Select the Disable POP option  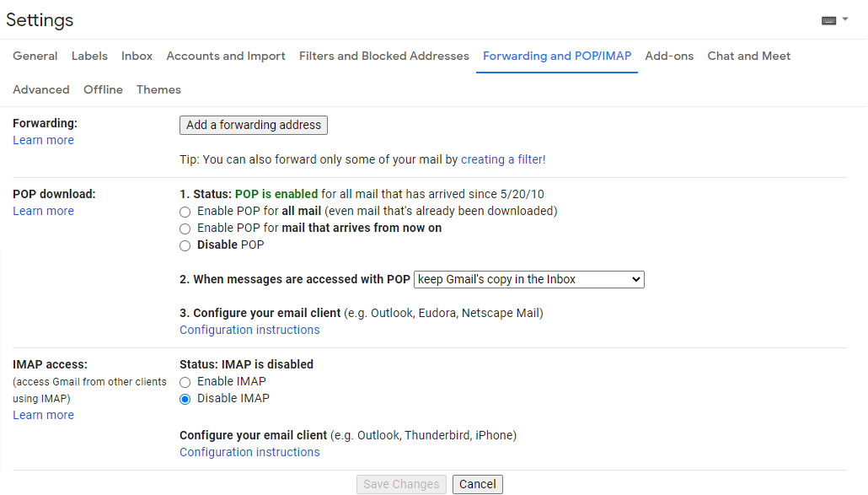click(185, 245)
